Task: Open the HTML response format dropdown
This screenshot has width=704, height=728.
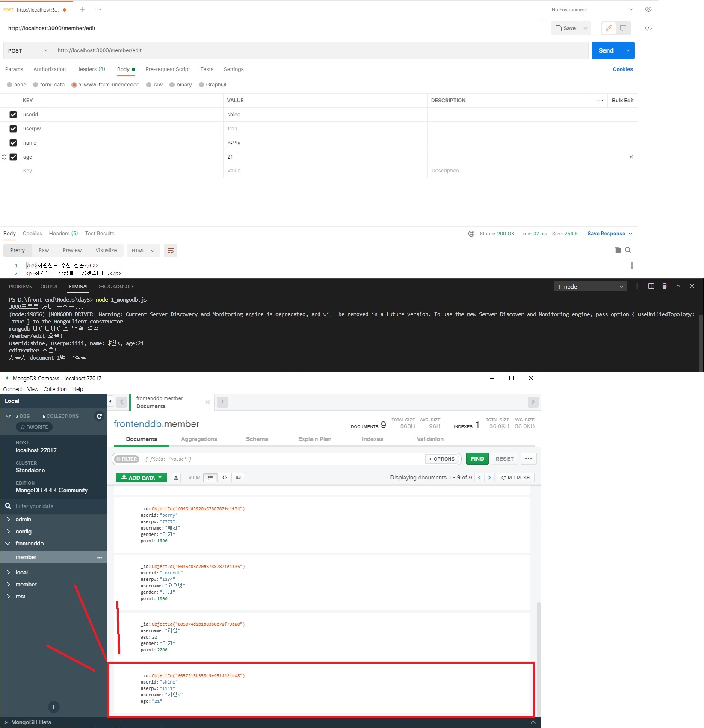Action: (143, 251)
